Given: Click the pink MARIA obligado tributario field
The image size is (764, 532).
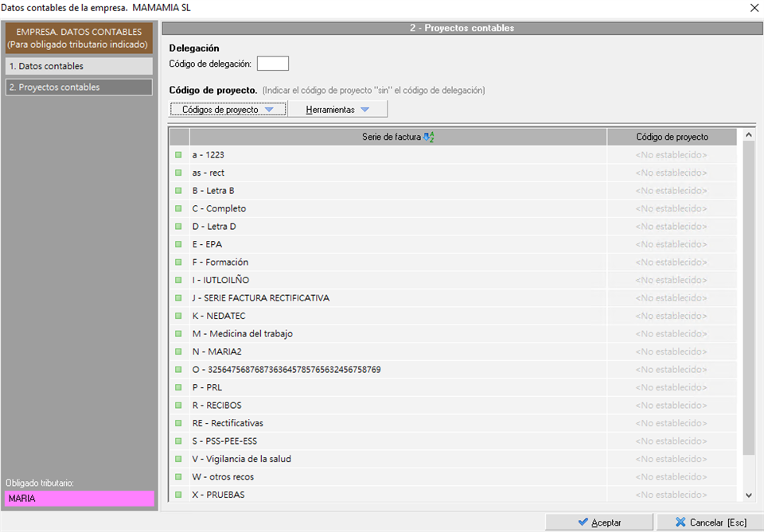Looking at the screenshot, I should click(x=80, y=499).
